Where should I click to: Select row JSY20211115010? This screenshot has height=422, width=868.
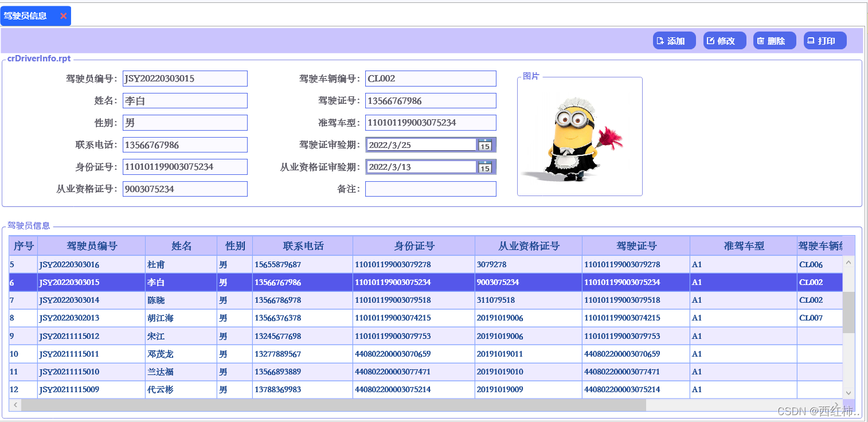click(x=426, y=372)
